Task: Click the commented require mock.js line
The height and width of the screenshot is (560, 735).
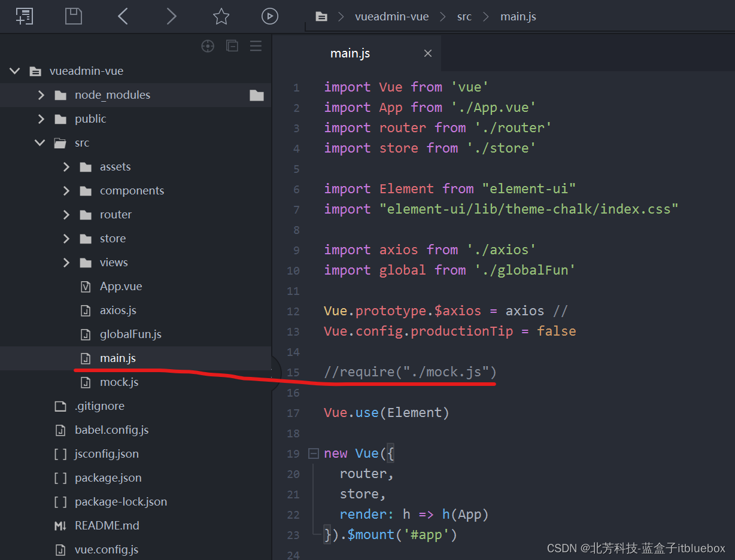Action: tap(411, 372)
